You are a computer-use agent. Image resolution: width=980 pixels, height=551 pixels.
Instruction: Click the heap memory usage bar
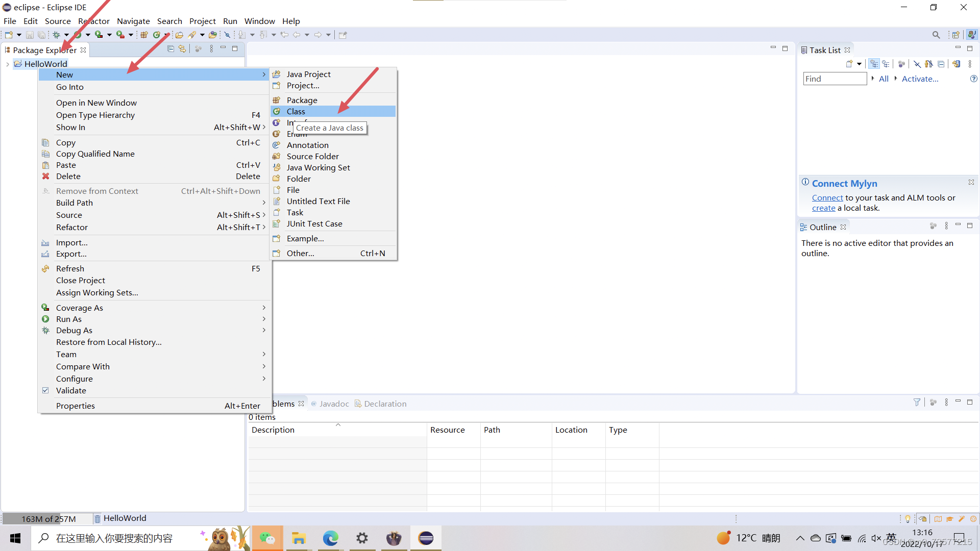tap(47, 518)
